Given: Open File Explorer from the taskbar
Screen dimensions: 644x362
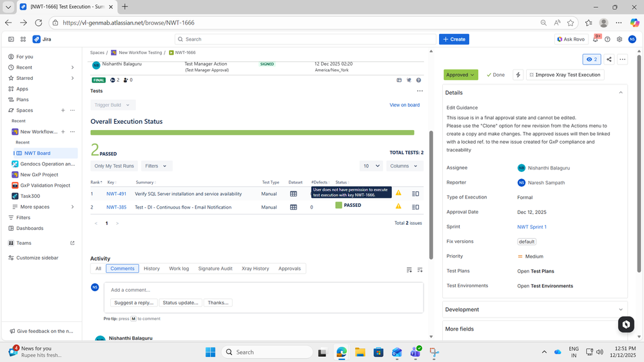Looking at the screenshot, I should (360, 352).
